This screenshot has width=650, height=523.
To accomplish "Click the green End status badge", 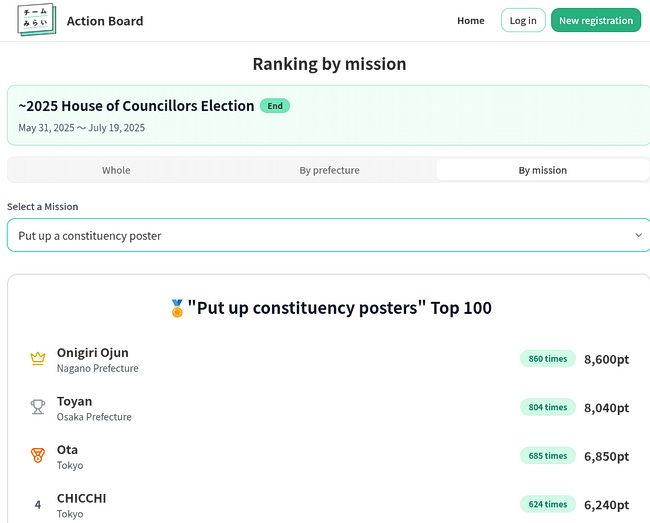I will point(275,106).
